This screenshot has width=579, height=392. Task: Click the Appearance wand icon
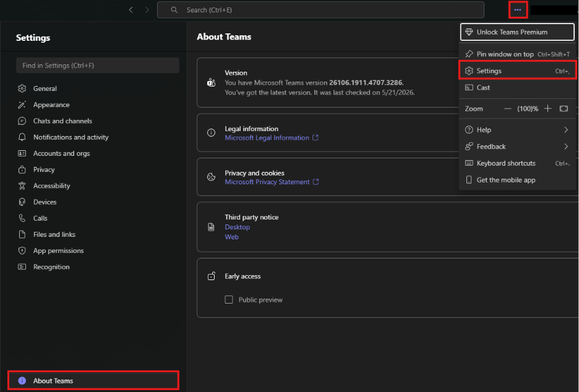(x=22, y=105)
